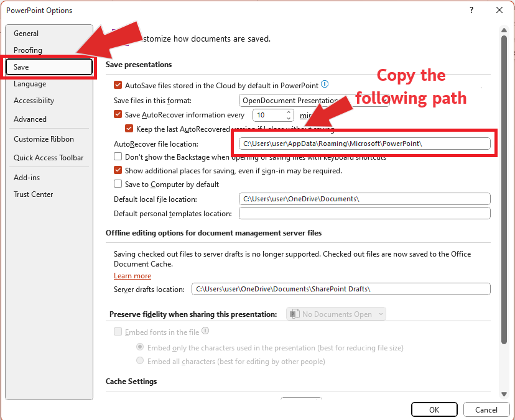Screen dimensions: 515x420
Task: Click the Help question mark icon
Action: pos(471,10)
